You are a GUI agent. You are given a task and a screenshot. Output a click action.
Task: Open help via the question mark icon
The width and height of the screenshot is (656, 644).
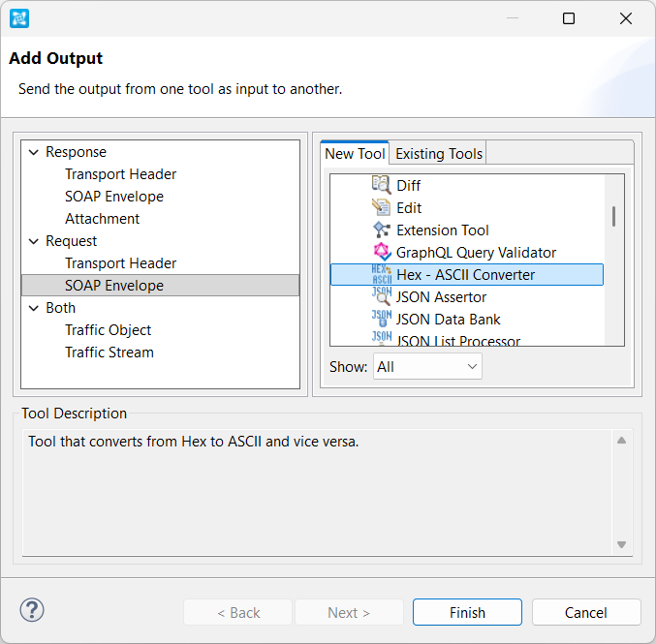(32, 610)
